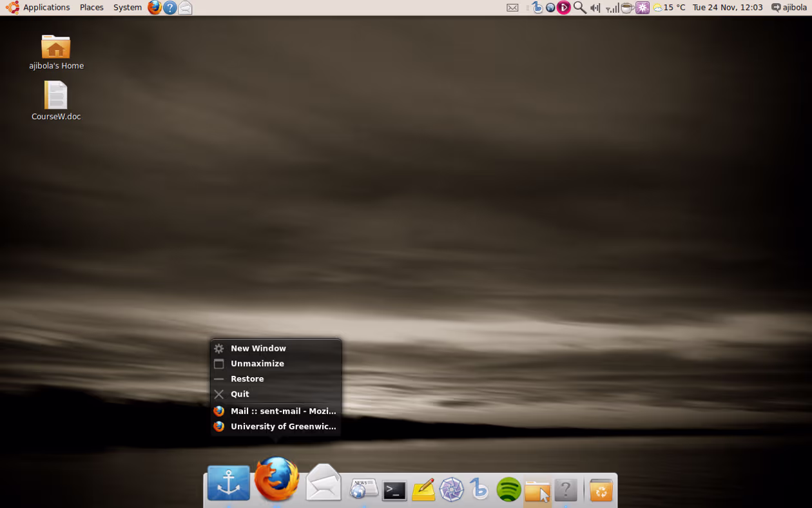Click the globe tray icon in panel
812x508 pixels.
click(x=550, y=8)
